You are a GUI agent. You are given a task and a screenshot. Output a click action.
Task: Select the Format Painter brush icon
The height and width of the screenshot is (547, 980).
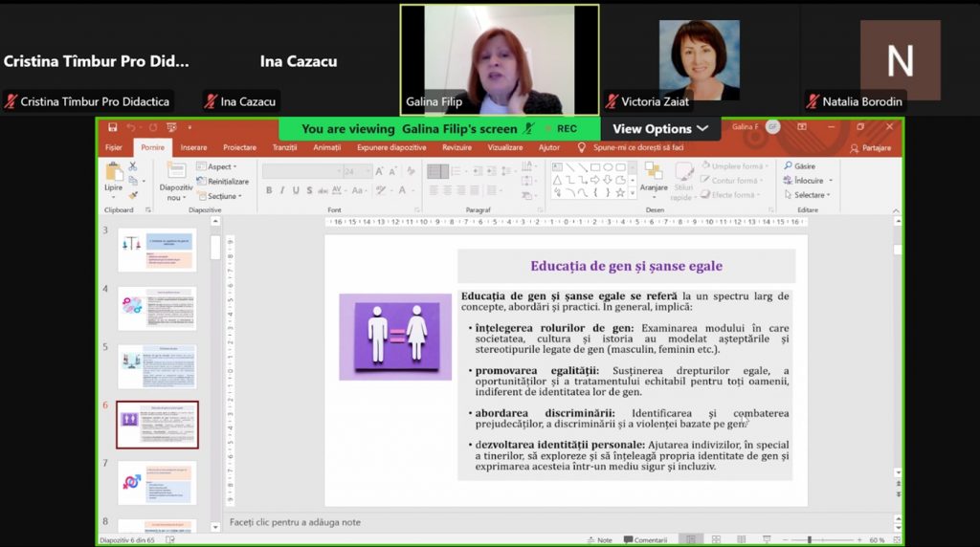point(133,194)
